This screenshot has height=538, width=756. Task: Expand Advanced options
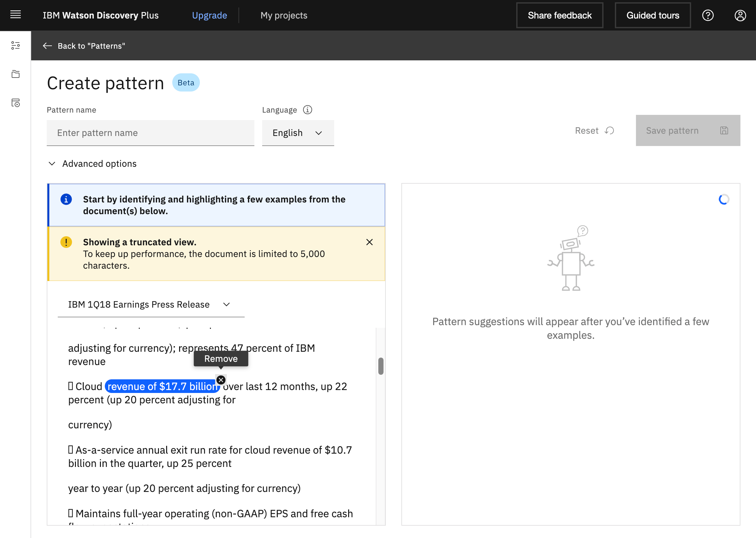(x=93, y=164)
